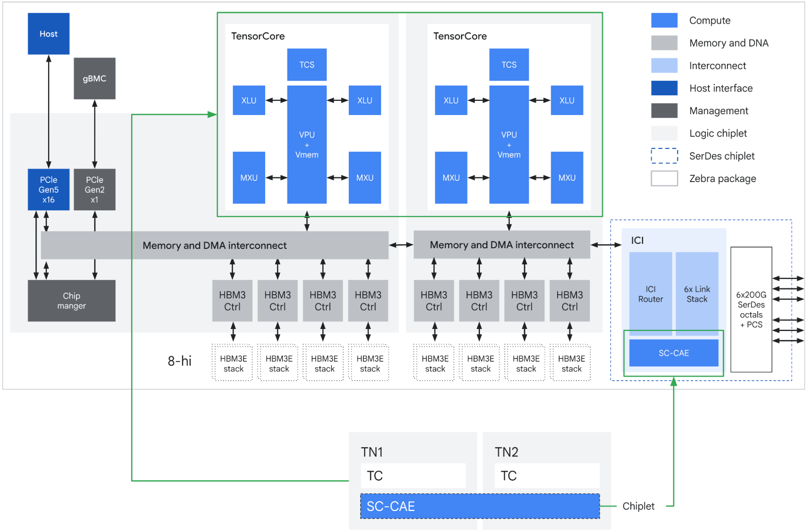Click the dashed SerDes chiplet legend box
The image size is (807, 532).
click(664, 156)
